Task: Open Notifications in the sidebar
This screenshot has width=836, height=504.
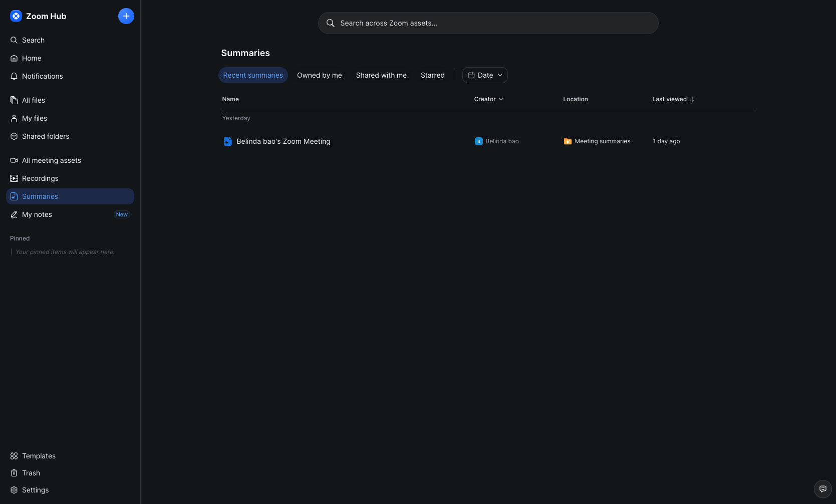Action: click(x=70, y=76)
